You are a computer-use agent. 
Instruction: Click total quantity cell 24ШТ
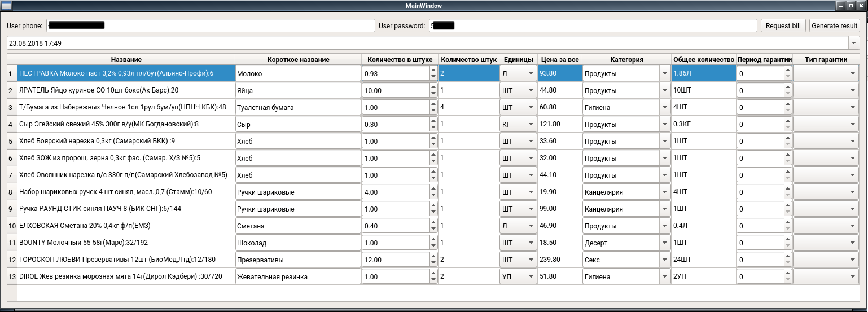pyautogui.click(x=703, y=260)
